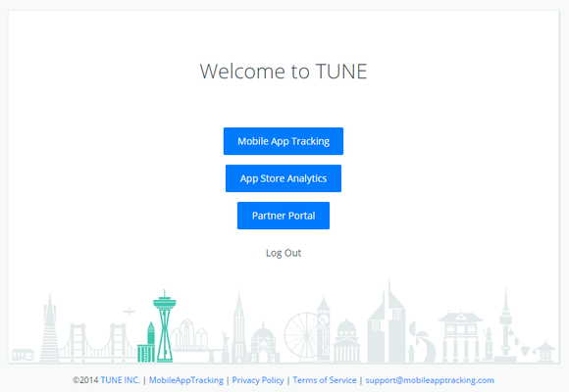
Task: Open the TUNE INC. footer link
Action: pos(120,380)
